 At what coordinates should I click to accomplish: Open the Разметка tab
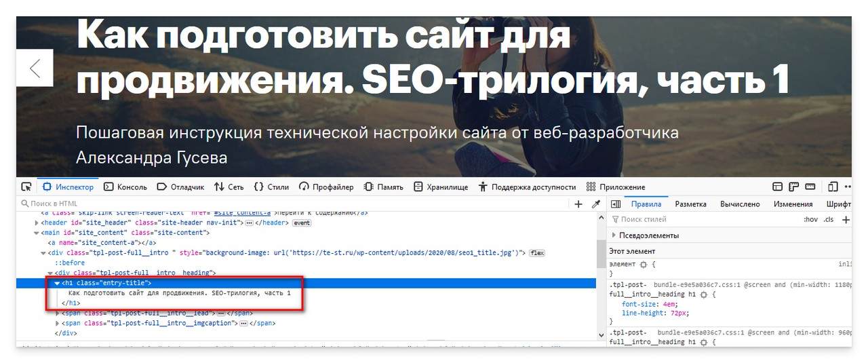pos(690,204)
